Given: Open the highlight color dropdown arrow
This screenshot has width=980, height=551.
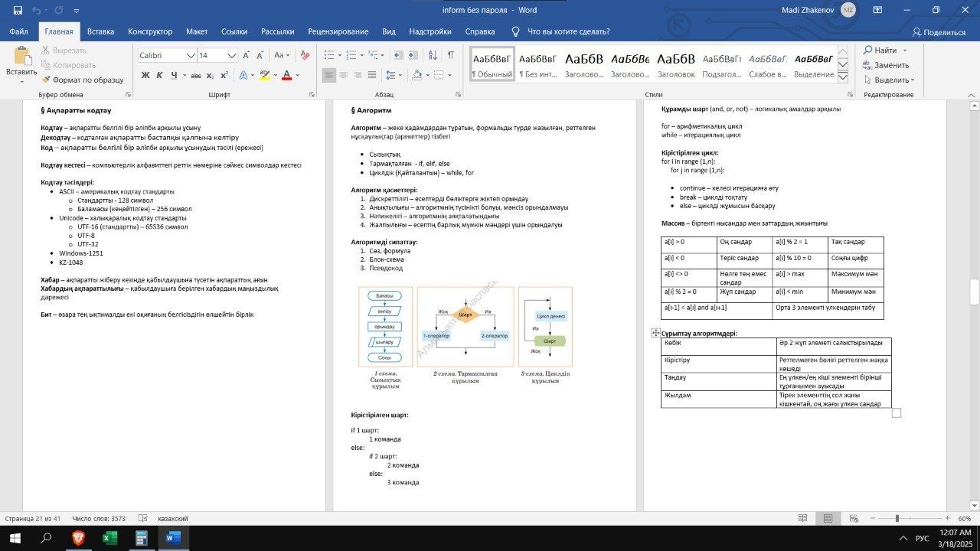Looking at the screenshot, I should pos(274,75).
